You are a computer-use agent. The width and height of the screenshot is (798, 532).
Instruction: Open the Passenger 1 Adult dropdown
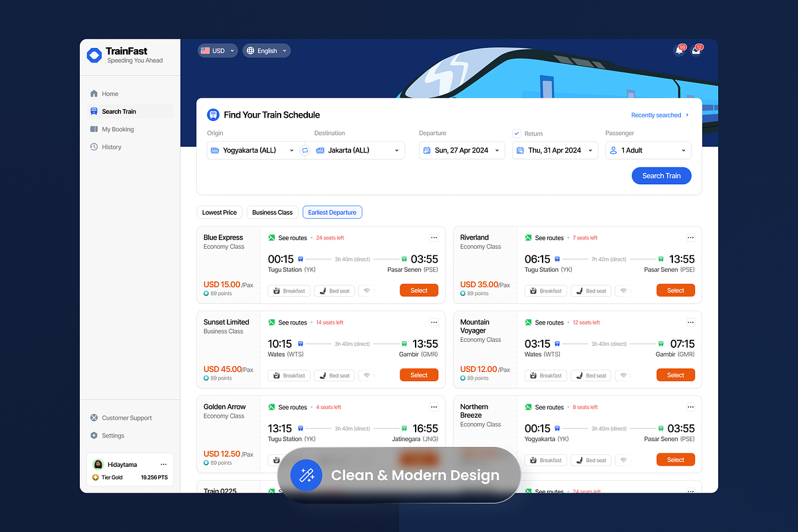[648, 150]
